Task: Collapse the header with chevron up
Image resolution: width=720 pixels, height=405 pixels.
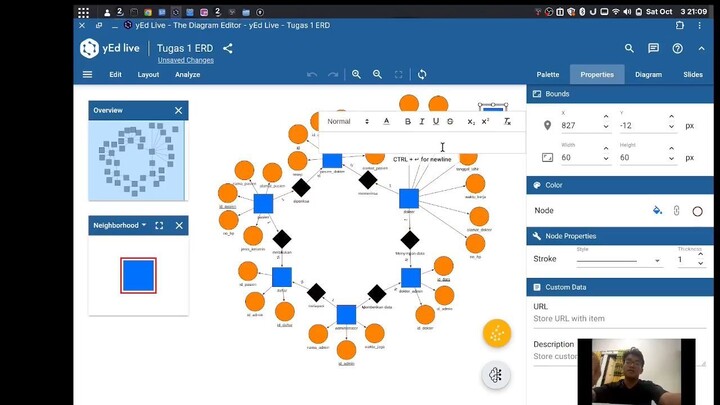Action: click(x=702, y=48)
